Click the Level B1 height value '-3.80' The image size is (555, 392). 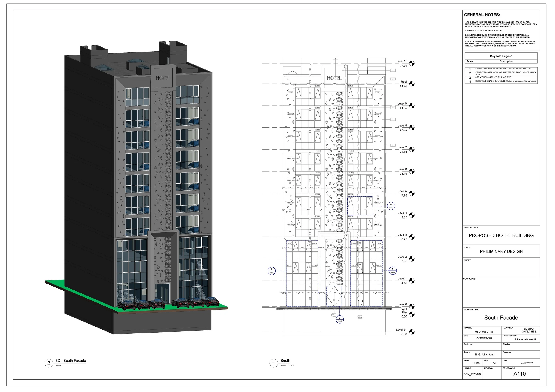404,334
